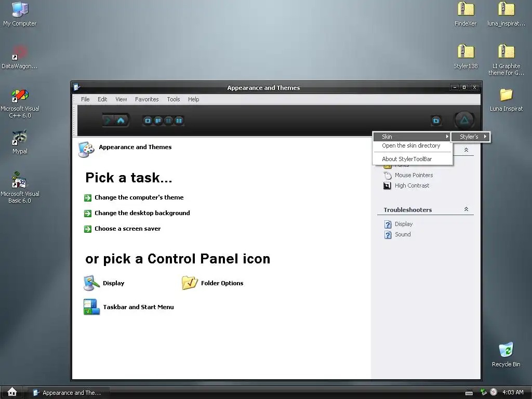Click the High Contrast icon in side panel
This screenshot has width=532, height=399.
tap(387, 186)
